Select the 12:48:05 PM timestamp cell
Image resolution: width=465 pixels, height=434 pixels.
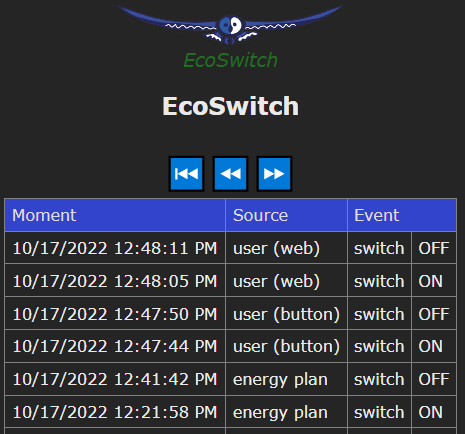pos(115,281)
